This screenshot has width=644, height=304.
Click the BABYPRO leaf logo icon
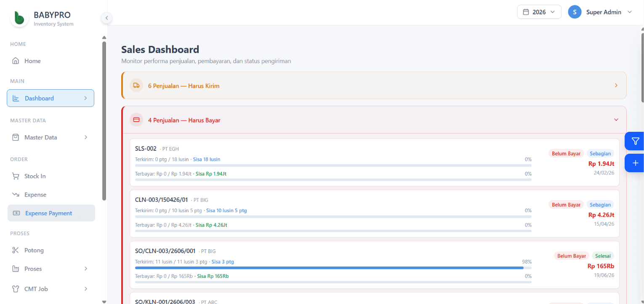(x=19, y=18)
